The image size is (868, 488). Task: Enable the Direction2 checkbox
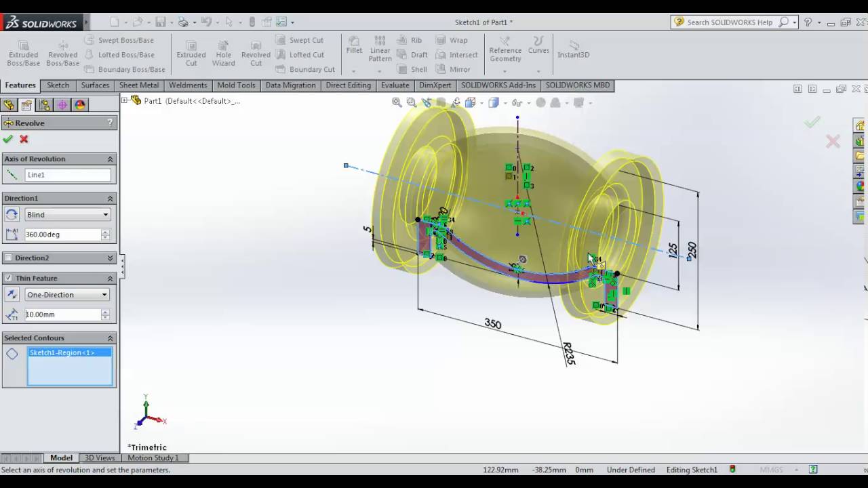tap(8, 258)
